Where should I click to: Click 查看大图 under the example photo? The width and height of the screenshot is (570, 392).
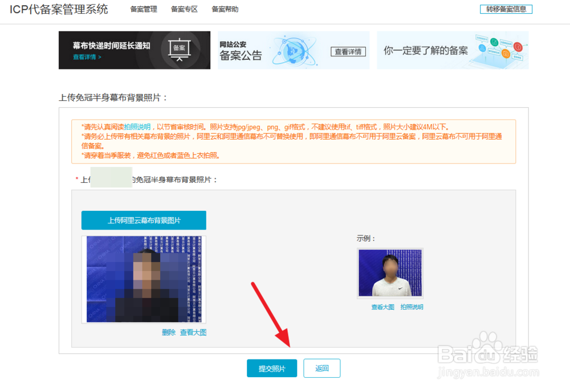[x=382, y=307]
